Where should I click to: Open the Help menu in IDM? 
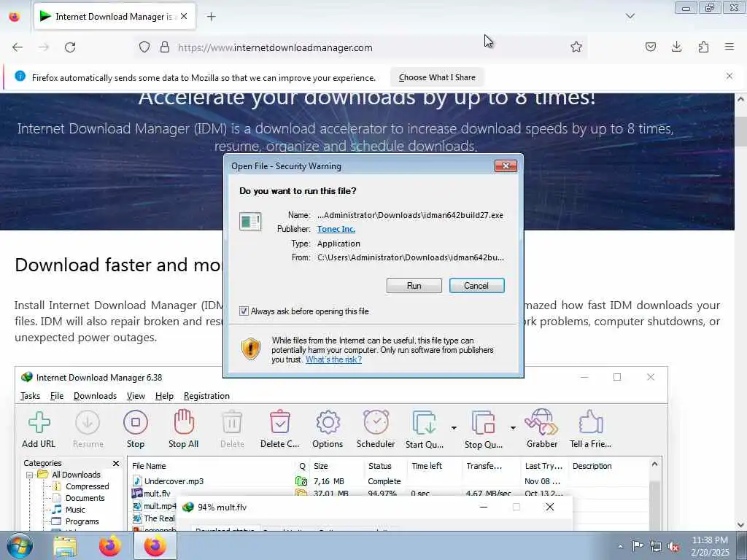[164, 396]
